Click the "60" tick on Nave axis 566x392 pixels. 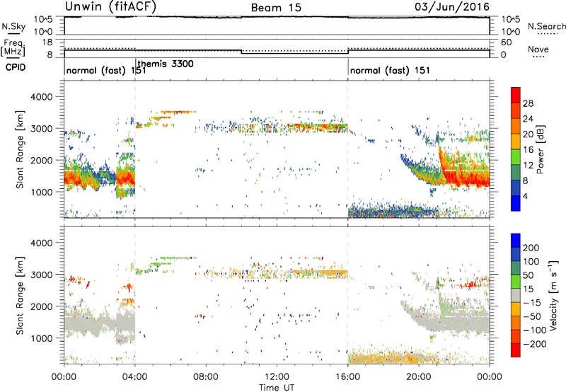[507, 42]
